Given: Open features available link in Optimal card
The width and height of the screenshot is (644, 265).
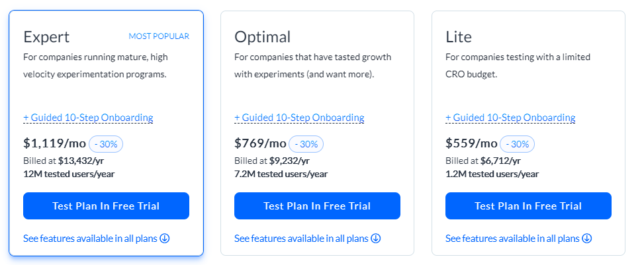Looking at the screenshot, I should [x=302, y=238].
